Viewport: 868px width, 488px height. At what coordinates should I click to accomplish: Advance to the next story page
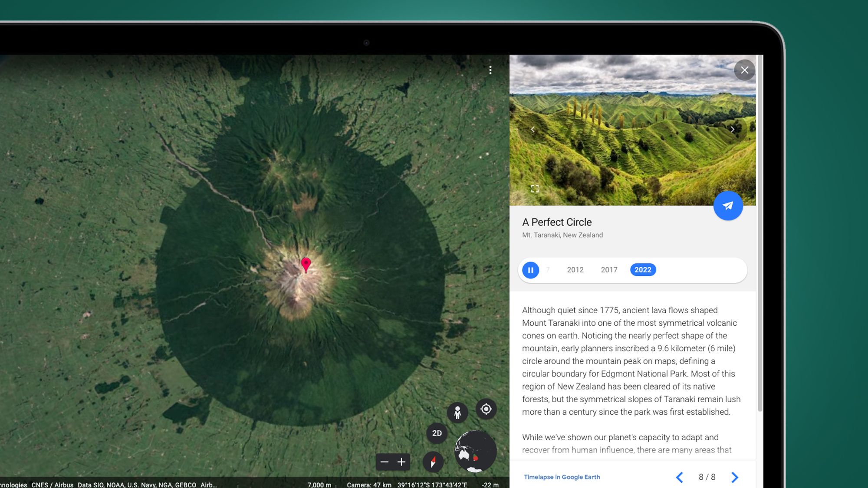[x=735, y=477]
